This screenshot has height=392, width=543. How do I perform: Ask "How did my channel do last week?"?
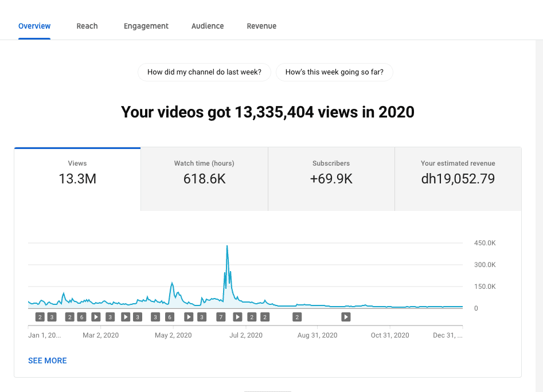pos(204,72)
